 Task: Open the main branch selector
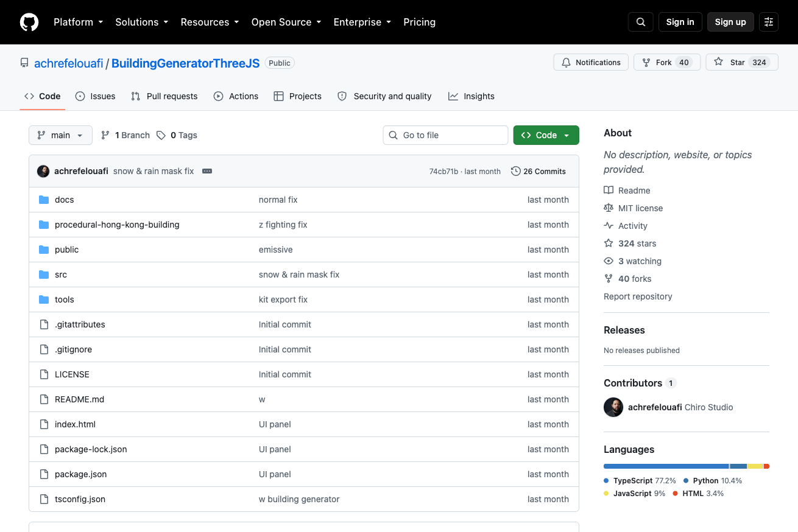coord(60,135)
